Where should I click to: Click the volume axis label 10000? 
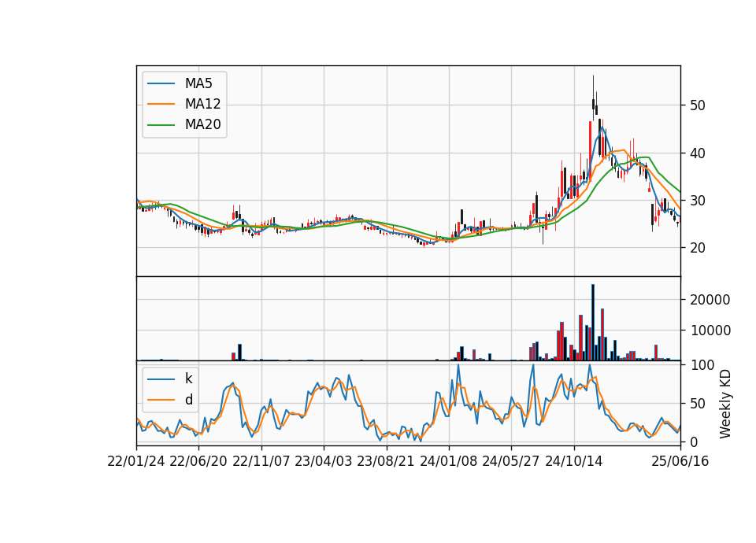coord(710,331)
